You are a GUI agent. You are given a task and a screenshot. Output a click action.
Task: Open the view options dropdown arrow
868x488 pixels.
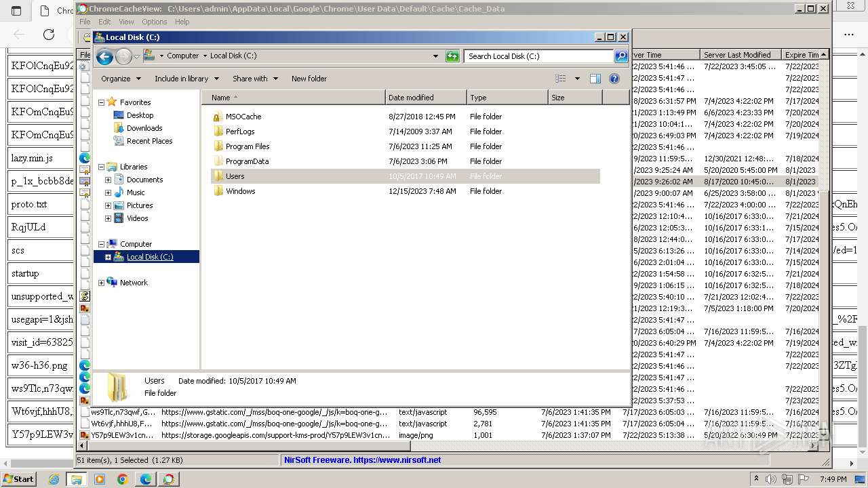click(x=577, y=79)
